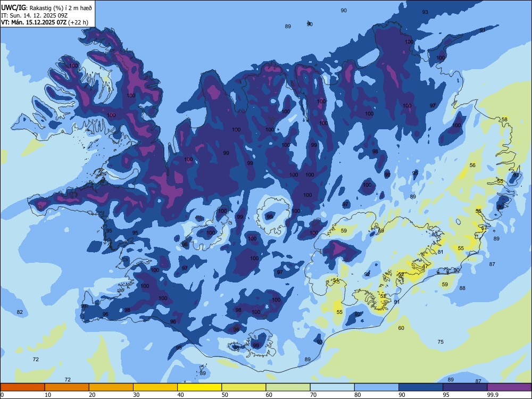Click the pale yellow 50–60 legend swatch
This screenshot has height=399, width=532.
tap(244, 387)
